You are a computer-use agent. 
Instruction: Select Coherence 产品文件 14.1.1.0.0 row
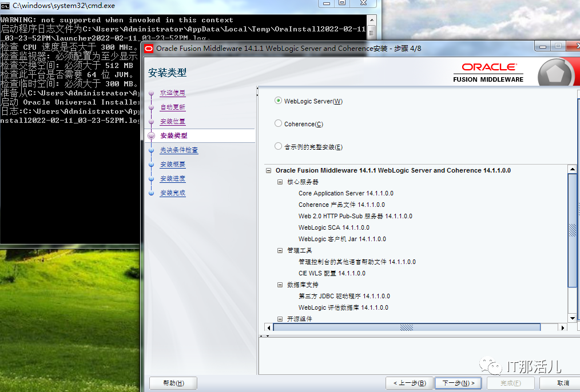pos(341,205)
